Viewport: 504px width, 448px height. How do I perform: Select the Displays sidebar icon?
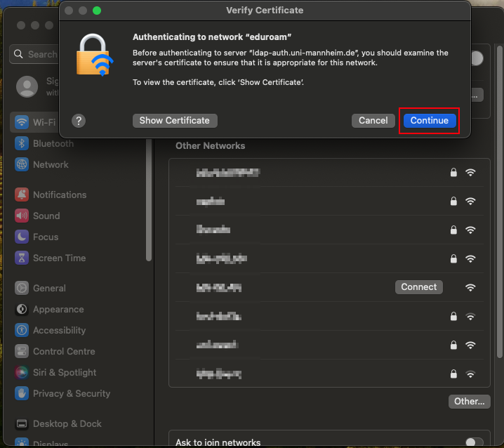click(x=22, y=442)
